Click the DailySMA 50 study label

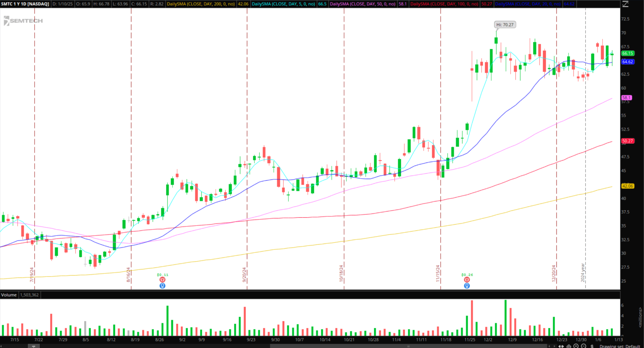click(x=362, y=4)
